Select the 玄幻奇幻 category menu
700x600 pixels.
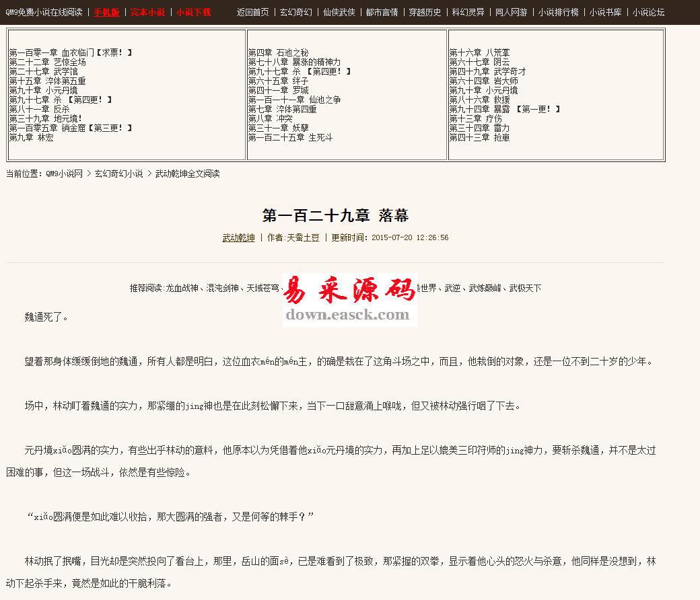[x=296, y=13]
